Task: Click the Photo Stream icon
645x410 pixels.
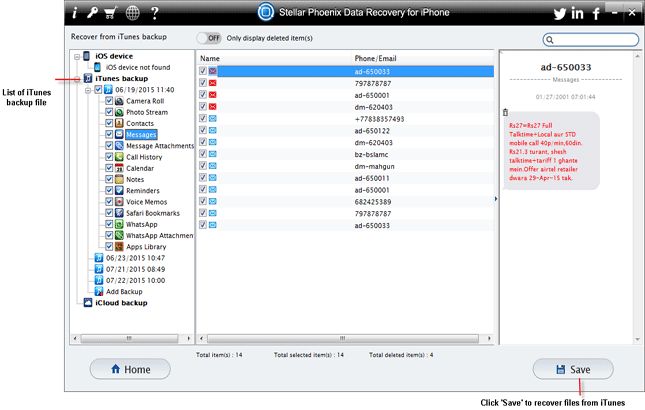Action: click(119, 112)
